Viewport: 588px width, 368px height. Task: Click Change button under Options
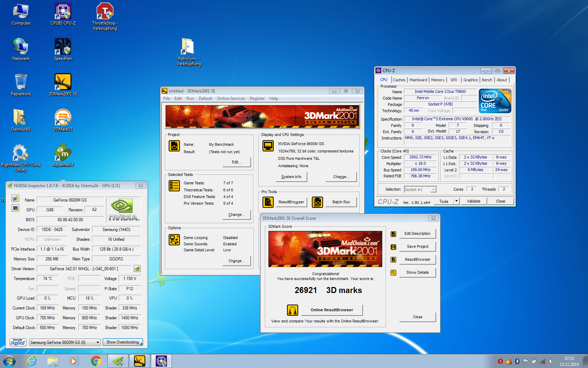coord(237,261)
